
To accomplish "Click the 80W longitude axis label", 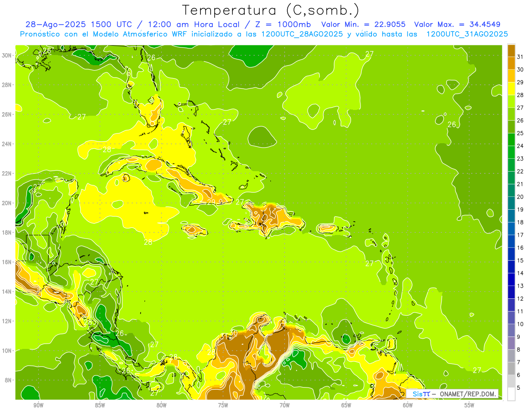I will (x=161, y=405).
